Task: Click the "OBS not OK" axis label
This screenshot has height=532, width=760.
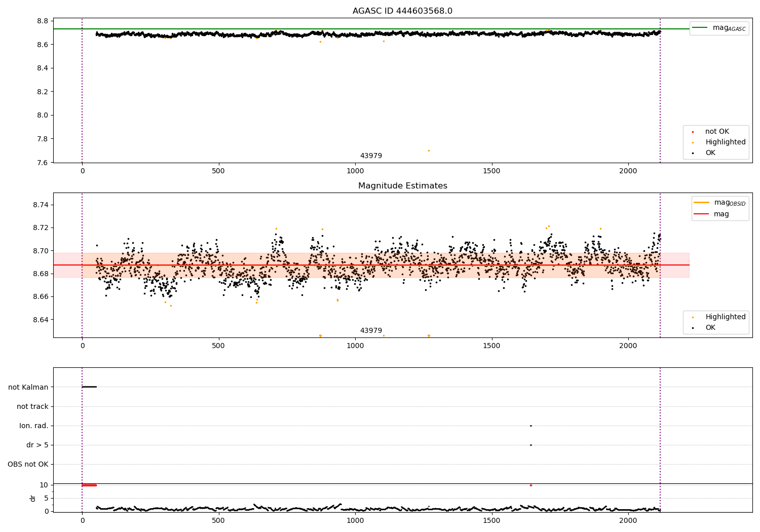Action: tap(28, 464)
